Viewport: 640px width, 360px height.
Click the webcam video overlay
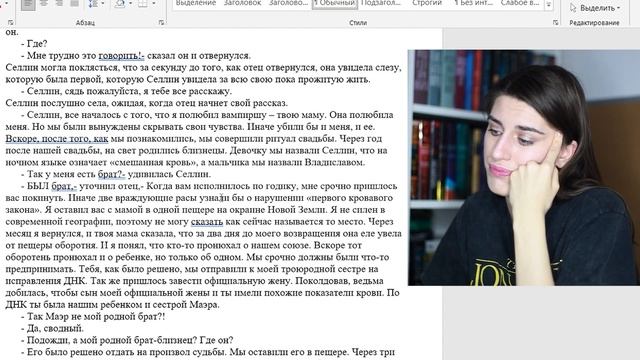524,167
